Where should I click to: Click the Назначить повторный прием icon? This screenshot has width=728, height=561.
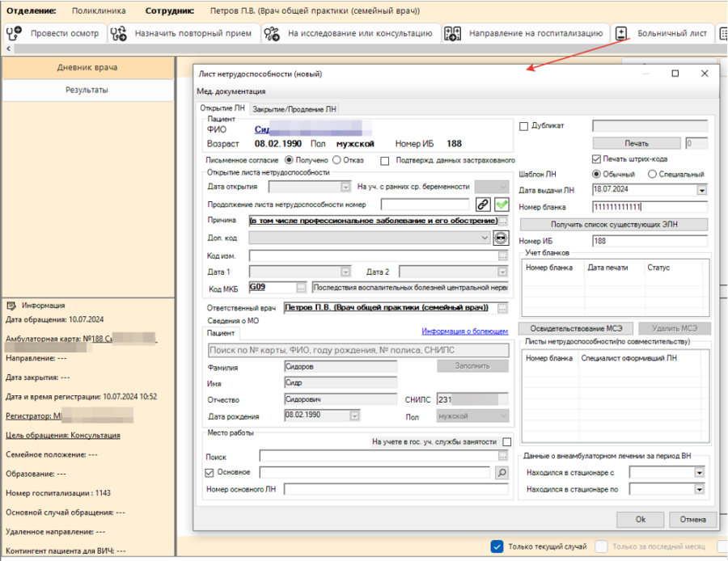[x=119, y=33]
